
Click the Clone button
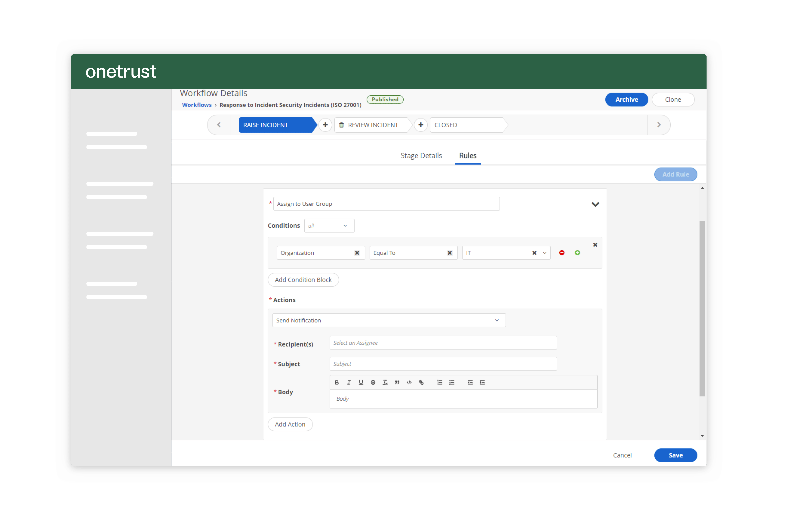(673, 99)
